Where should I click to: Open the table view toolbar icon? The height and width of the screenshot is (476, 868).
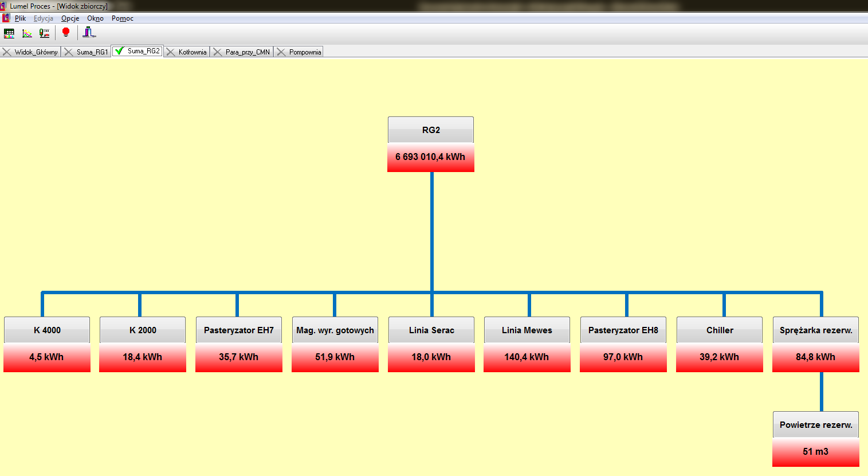(x=9, y=33)
